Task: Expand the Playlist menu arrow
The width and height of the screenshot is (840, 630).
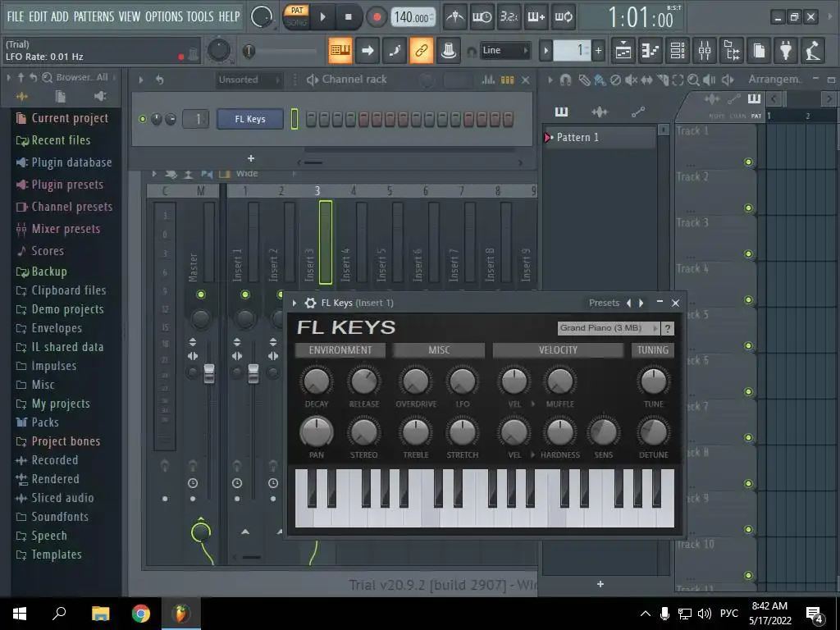Action: tap(550, 80)
